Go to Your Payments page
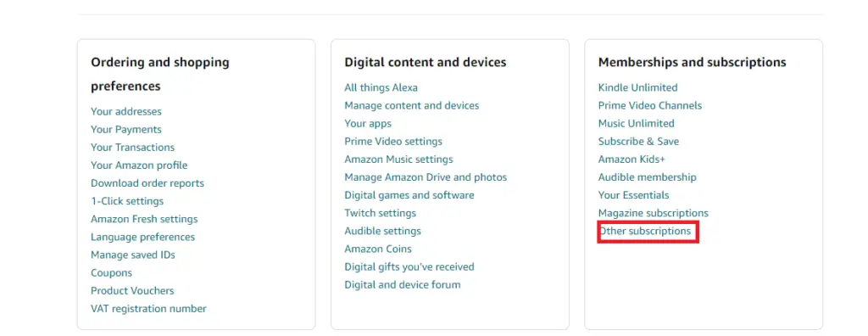 [126, 129]
